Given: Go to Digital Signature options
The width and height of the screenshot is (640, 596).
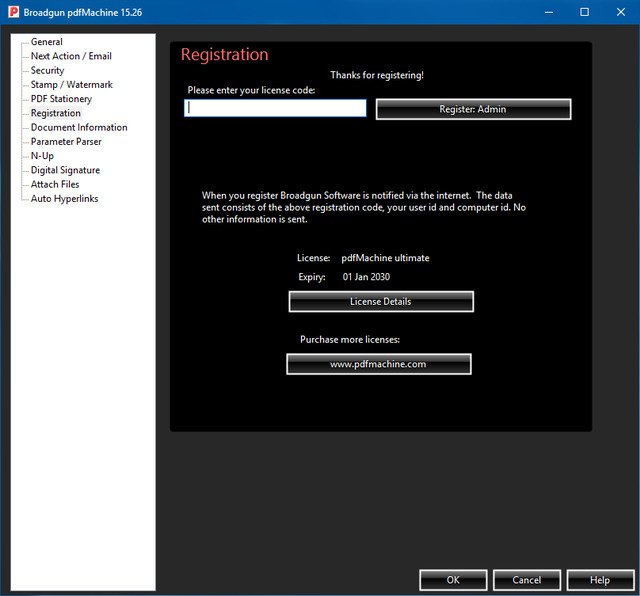Looking at the screenshot, I should pyautogui.click(x=65, y=170).
